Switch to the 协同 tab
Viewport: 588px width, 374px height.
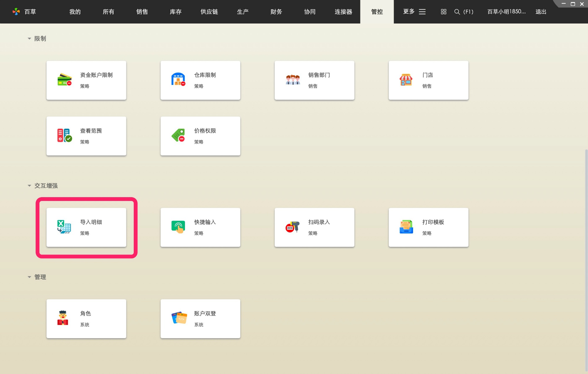[x=310, y=12]
